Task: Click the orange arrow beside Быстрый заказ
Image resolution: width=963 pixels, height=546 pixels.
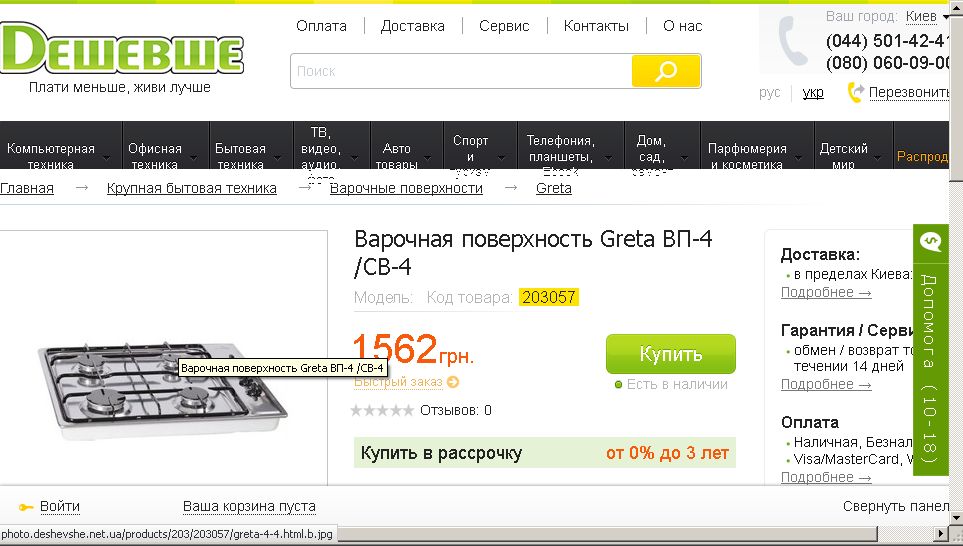Action: 453,382
